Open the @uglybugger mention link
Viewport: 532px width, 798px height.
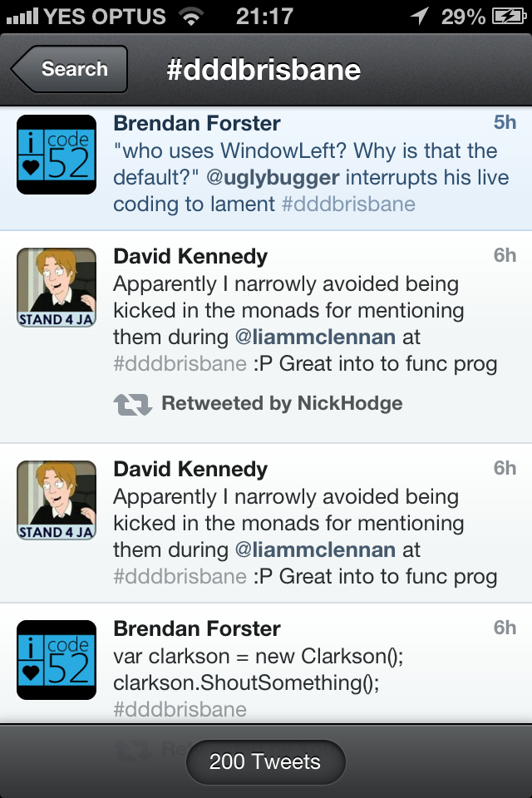pos(273,178)
